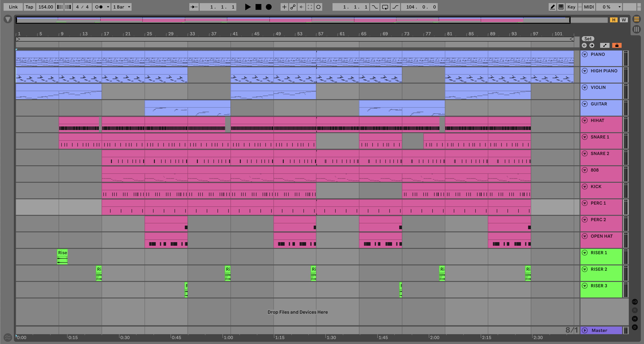Image resolution: width=644 pixels, height=344 pixels.
Task: Unfold the 808 track
Action: click(x=584, y=170)
